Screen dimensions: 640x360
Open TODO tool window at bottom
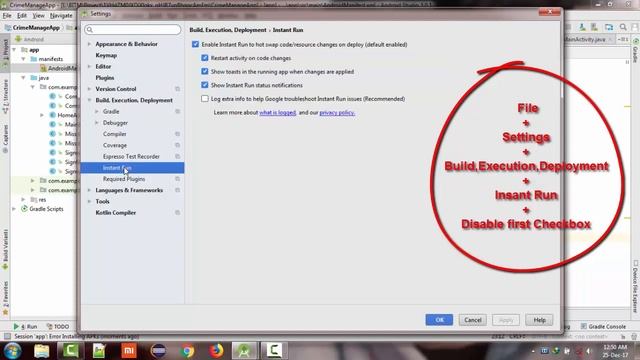point(58,327)
